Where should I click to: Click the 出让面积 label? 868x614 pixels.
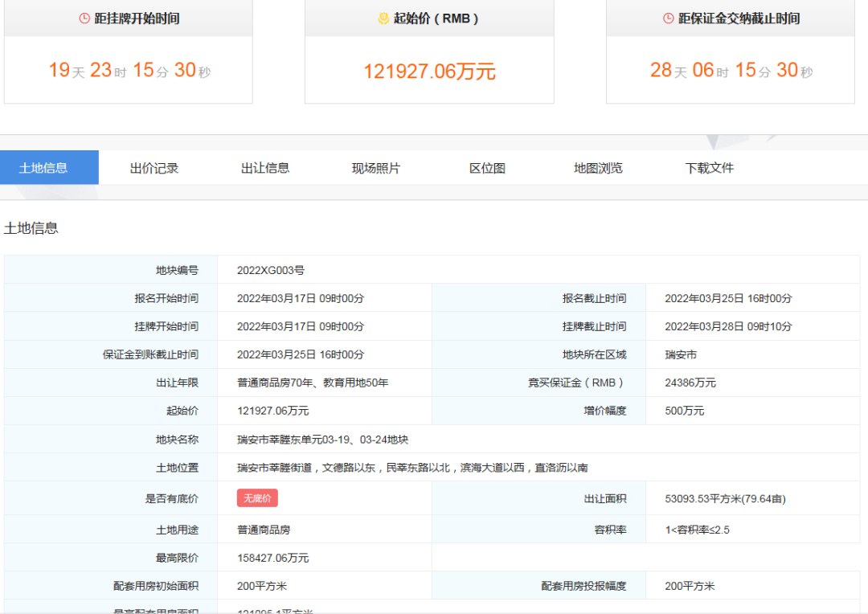pos(605,499)
